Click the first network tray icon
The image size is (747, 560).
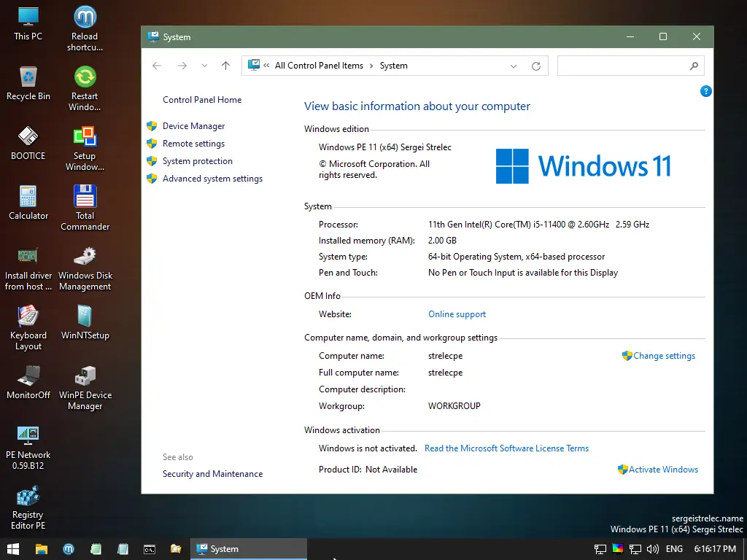[x=600, y=549]
